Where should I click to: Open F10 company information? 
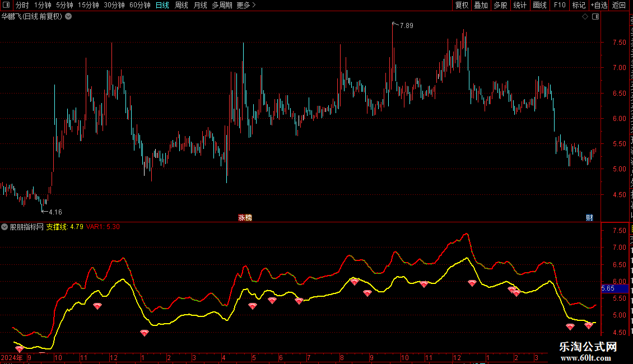pyautogui.click(x=560, y=5)
